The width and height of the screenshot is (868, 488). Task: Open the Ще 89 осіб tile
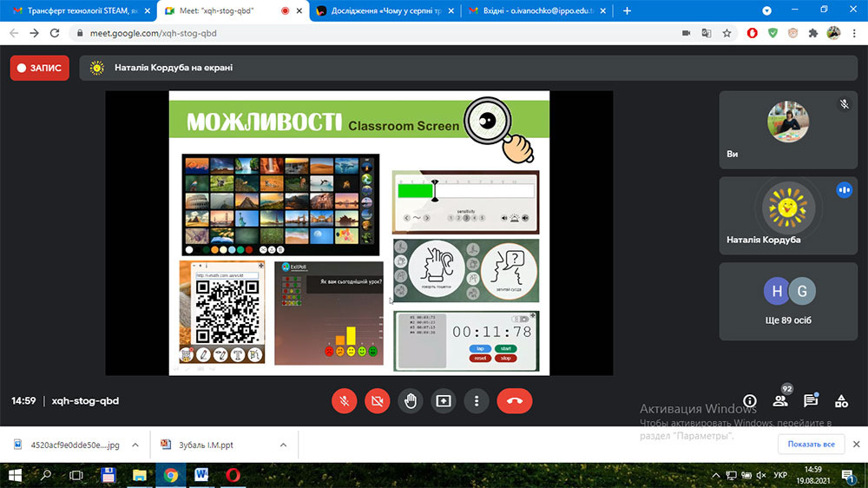(788, 302)
